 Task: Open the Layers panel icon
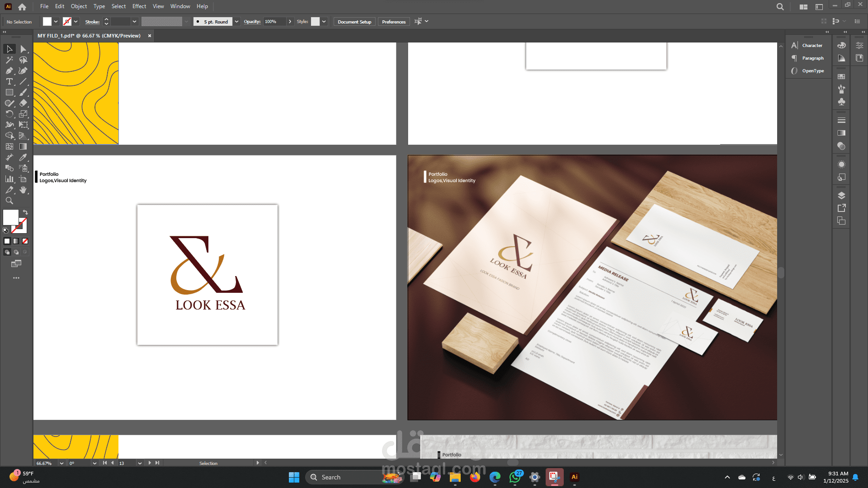point(841,196)
